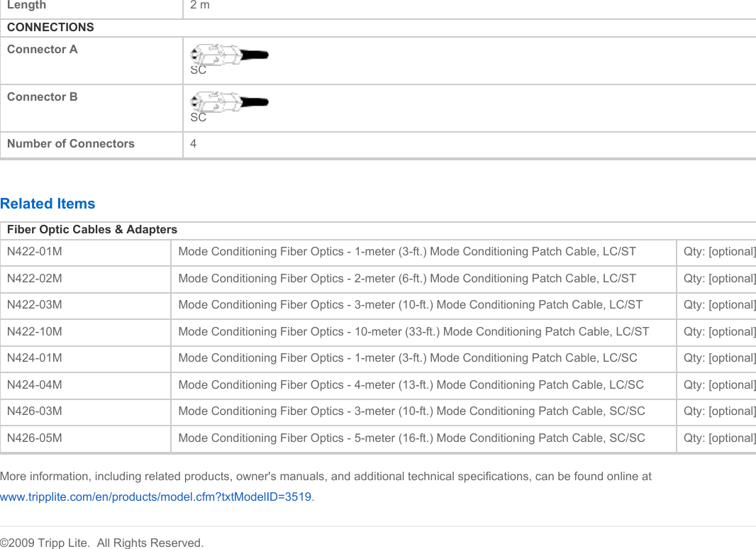The image size is (756, 549).
Task: Click model number N424-04M
Action: point(34,384)
